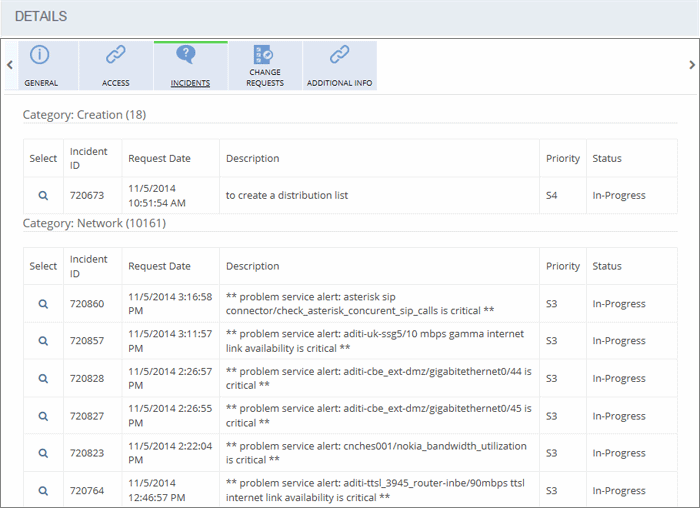Open the General tab with info icon

41,66
